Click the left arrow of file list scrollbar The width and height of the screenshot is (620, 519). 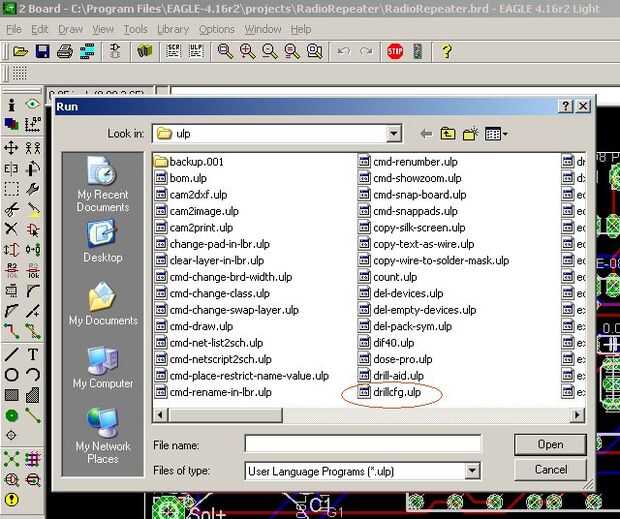160,415
